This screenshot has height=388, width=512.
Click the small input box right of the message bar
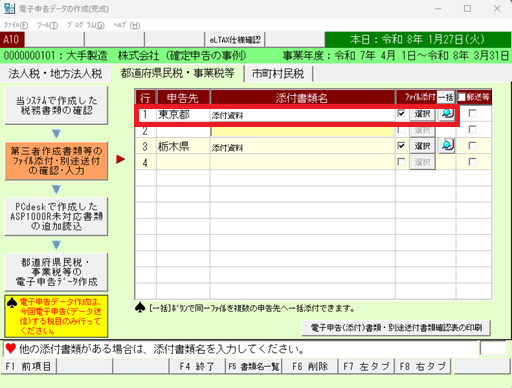coord(493,349)
